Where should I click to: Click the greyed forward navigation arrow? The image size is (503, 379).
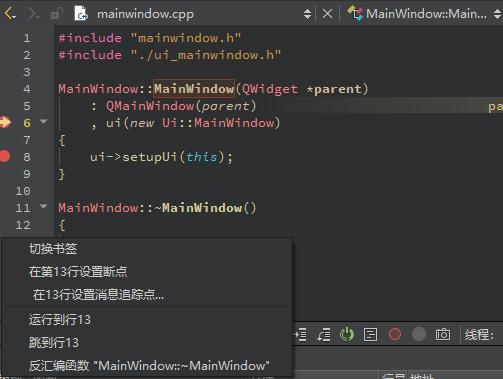click(x=33, y=14)
